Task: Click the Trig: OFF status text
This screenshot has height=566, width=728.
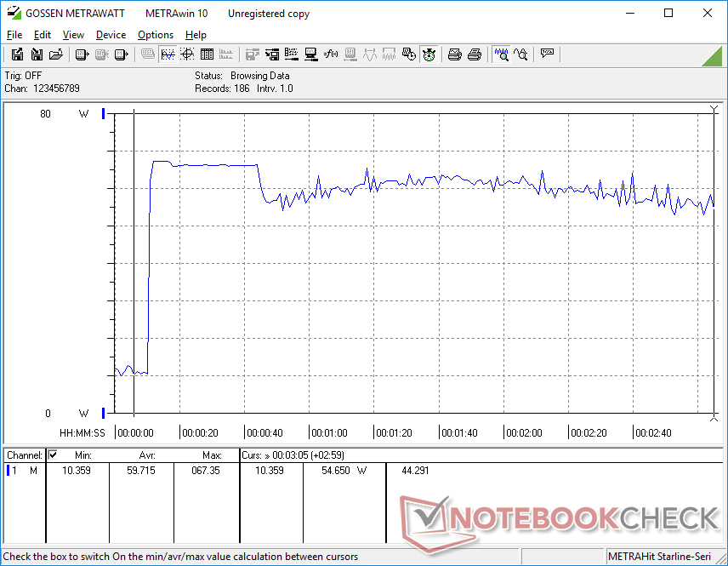Action: click(x=23, y=75)
